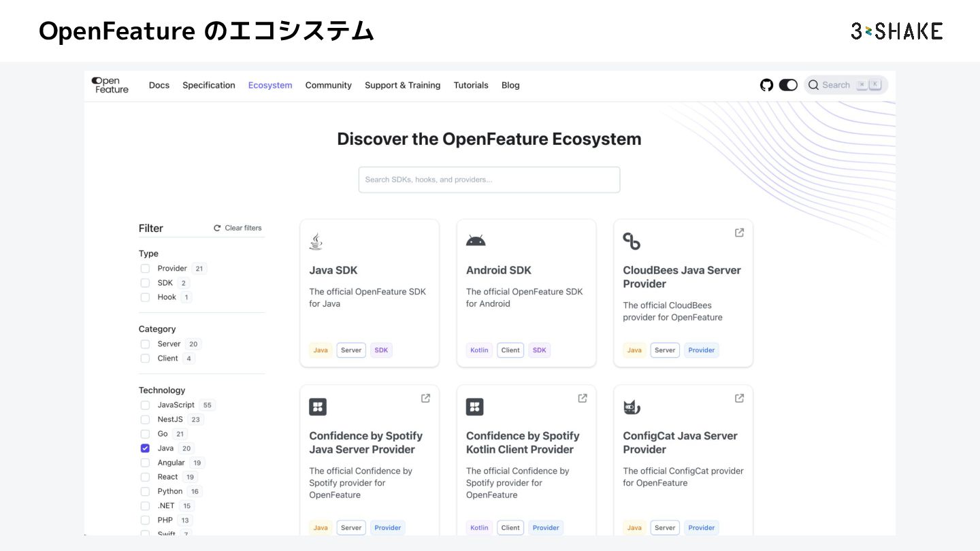Click the OpenFeature logo
This screenshot has height=551, width=980.
pyautogui.click(x=110, y=85)
